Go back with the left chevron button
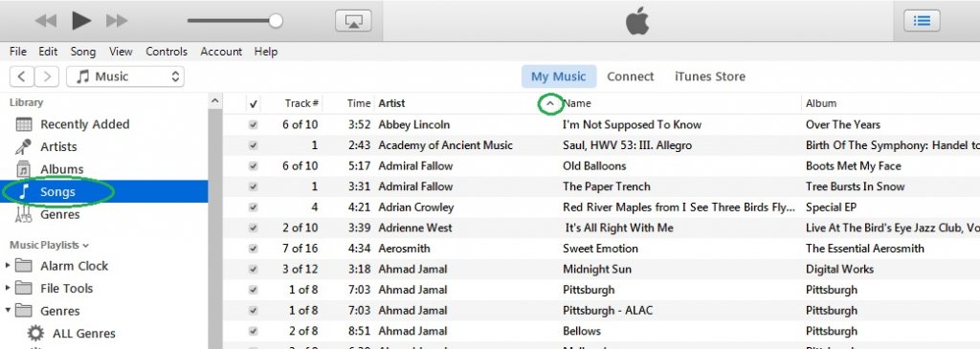The image size is (980, 349). 22,76
